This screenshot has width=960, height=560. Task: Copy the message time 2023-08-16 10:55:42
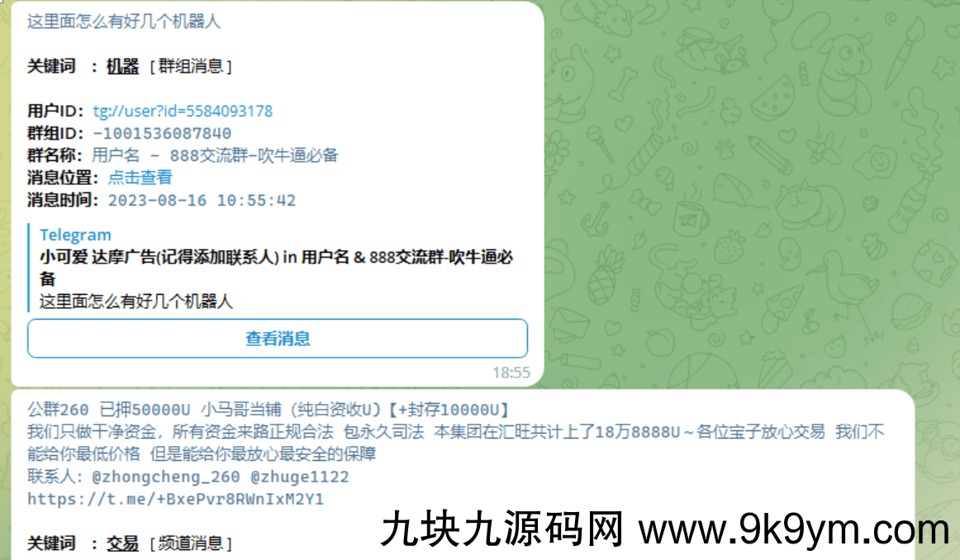click(202, 200)
